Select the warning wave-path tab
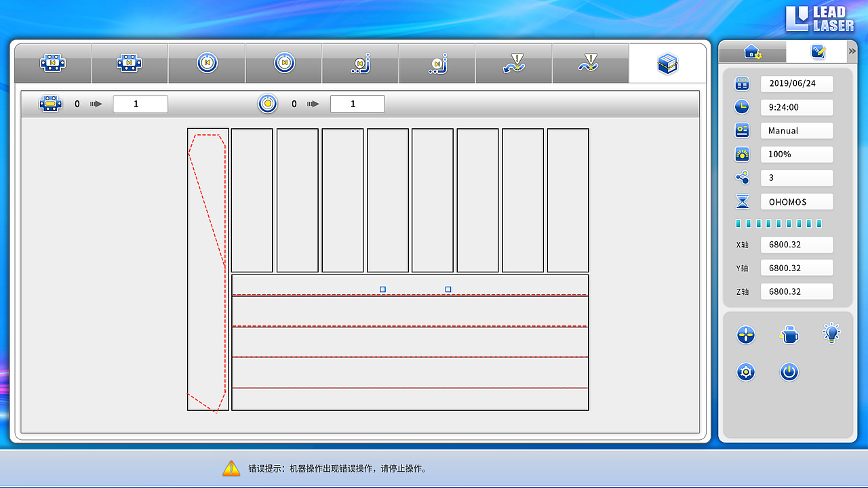The height and width of the screenshot is (488, 868). coord(591,63)
